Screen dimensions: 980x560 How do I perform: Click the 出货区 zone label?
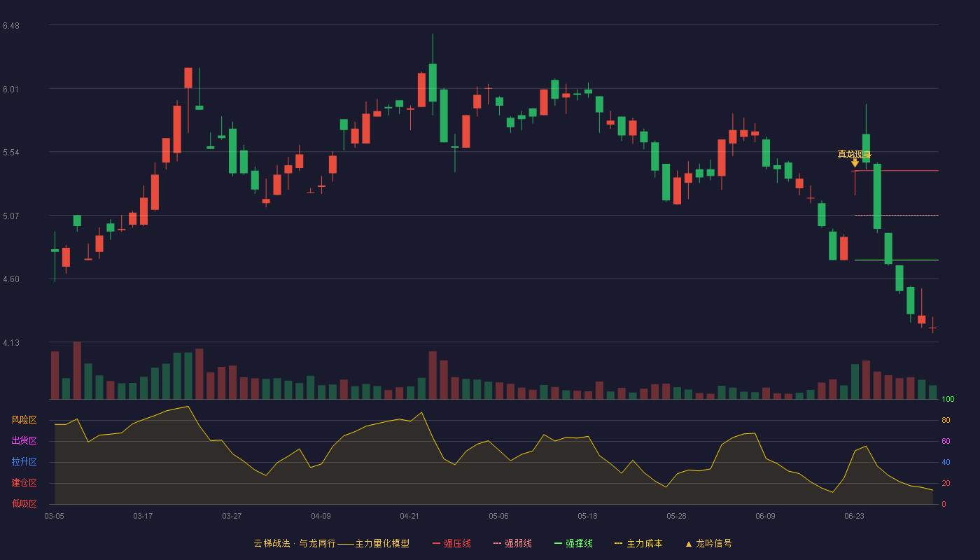tap(24, 441)
